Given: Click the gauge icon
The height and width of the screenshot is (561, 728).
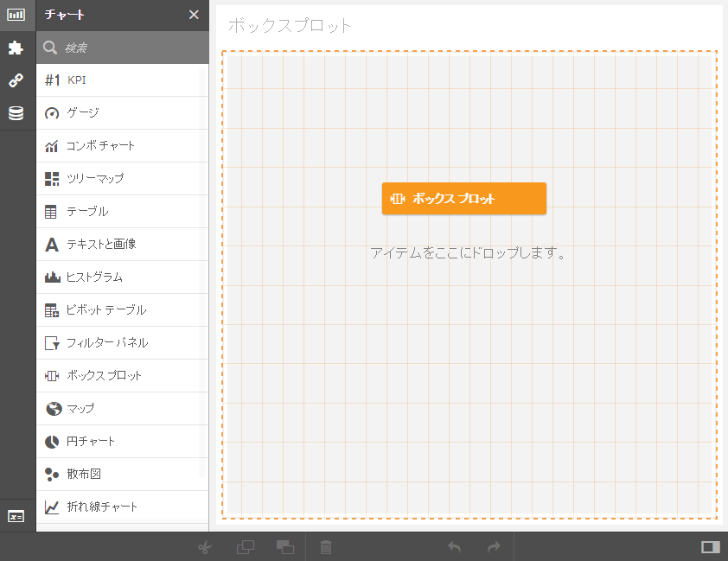Looking at the screenshot, I should pos(52,113).
